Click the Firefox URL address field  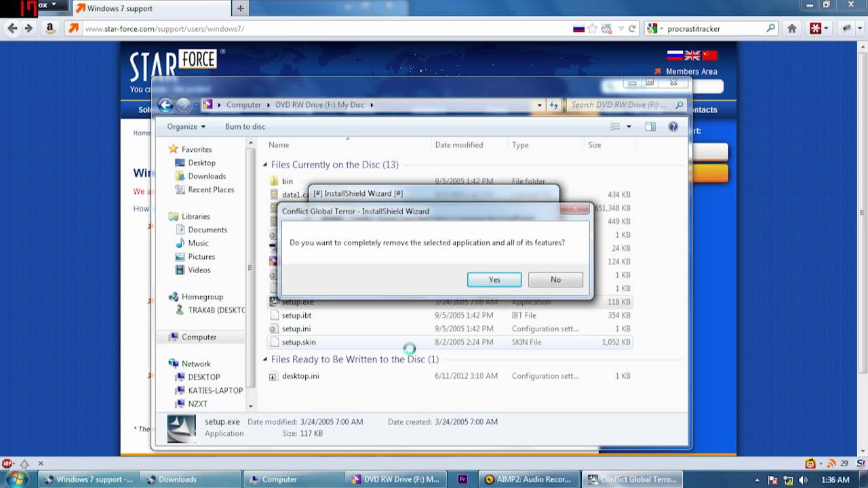tap(325, 28)
